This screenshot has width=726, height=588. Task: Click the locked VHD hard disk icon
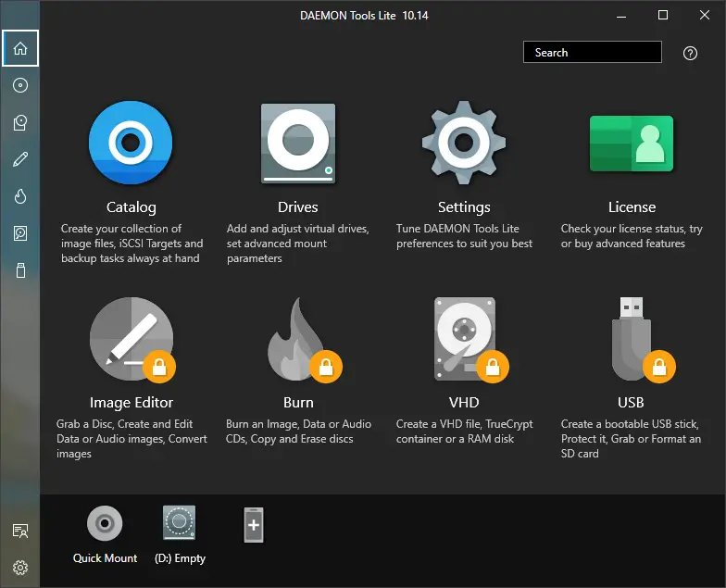(465, 339)
